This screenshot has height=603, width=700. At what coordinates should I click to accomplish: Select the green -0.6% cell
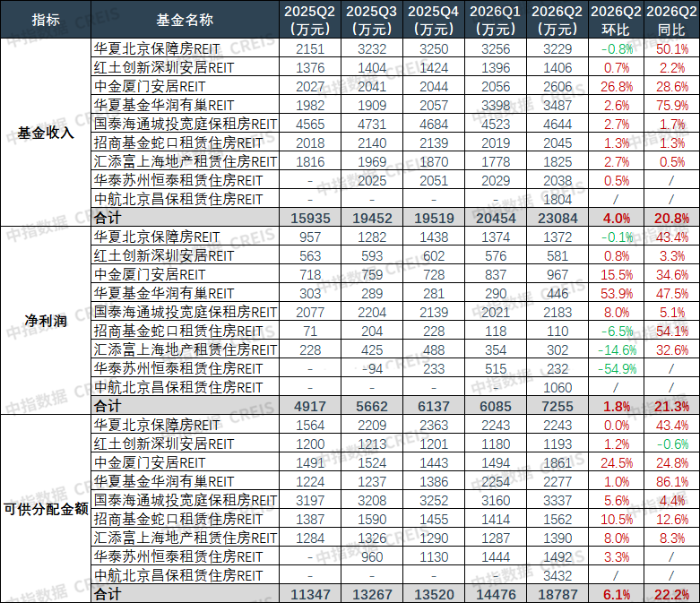point(671,444)
